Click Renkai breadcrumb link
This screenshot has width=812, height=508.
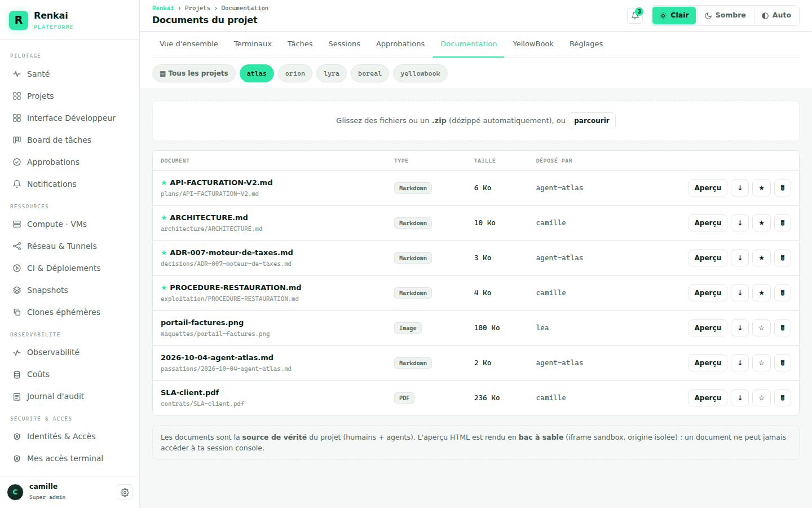tap(163, 8)
